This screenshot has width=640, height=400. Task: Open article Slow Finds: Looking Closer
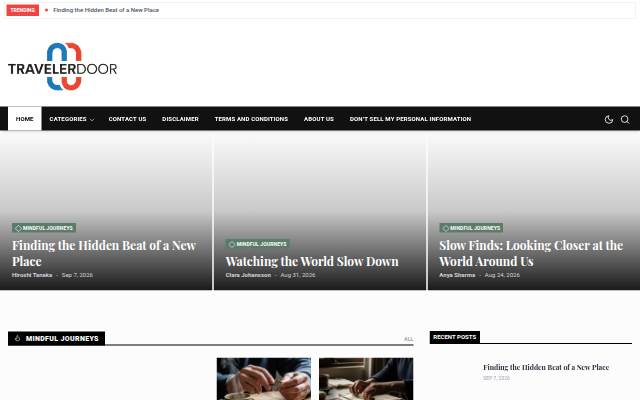point(531,253)
